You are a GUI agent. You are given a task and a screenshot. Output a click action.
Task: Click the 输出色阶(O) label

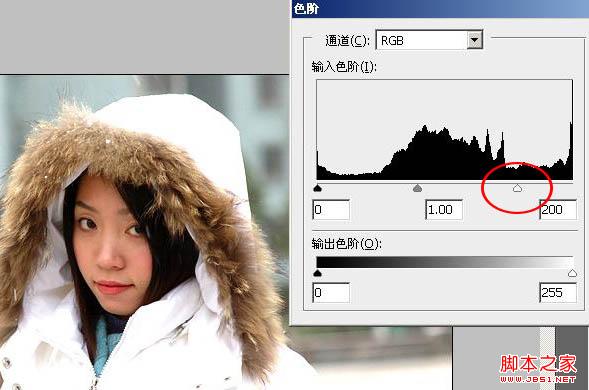click(346, 244)
